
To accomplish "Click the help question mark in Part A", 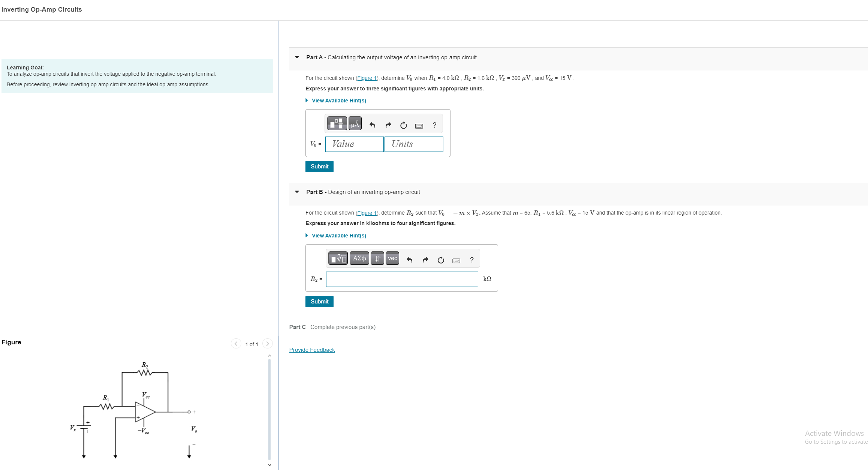I will click(x=434, y=125).
